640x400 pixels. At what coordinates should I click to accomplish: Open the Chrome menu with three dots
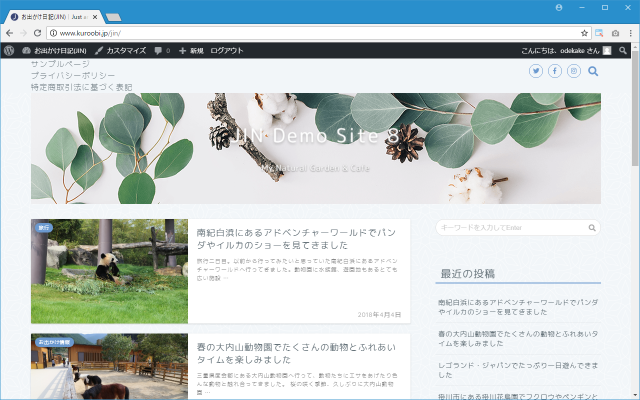[630, 33]
